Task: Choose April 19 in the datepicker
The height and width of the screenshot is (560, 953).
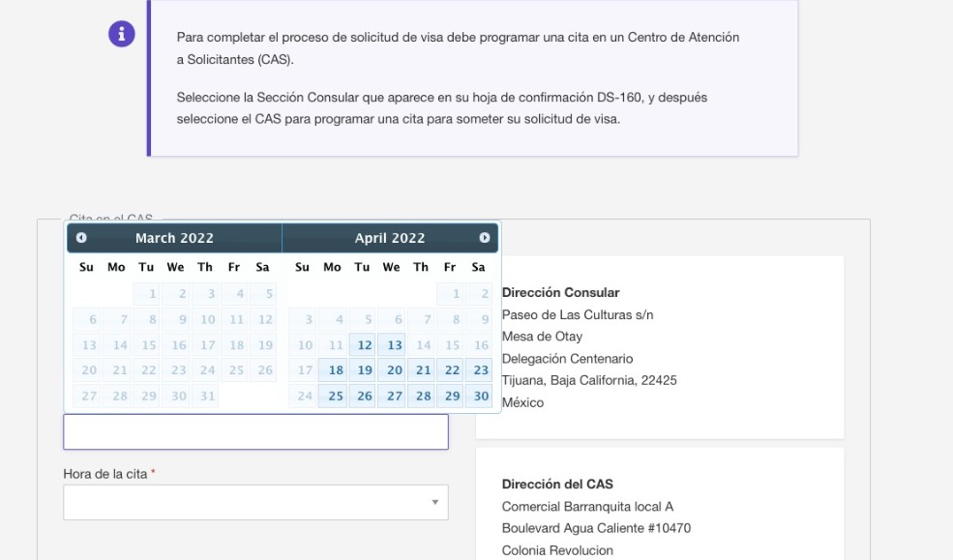Action: point(364,369)
